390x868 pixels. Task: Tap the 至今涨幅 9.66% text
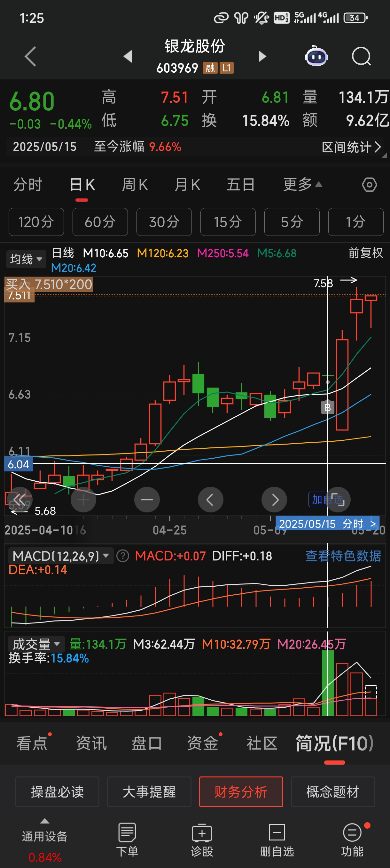click(137, 147)
